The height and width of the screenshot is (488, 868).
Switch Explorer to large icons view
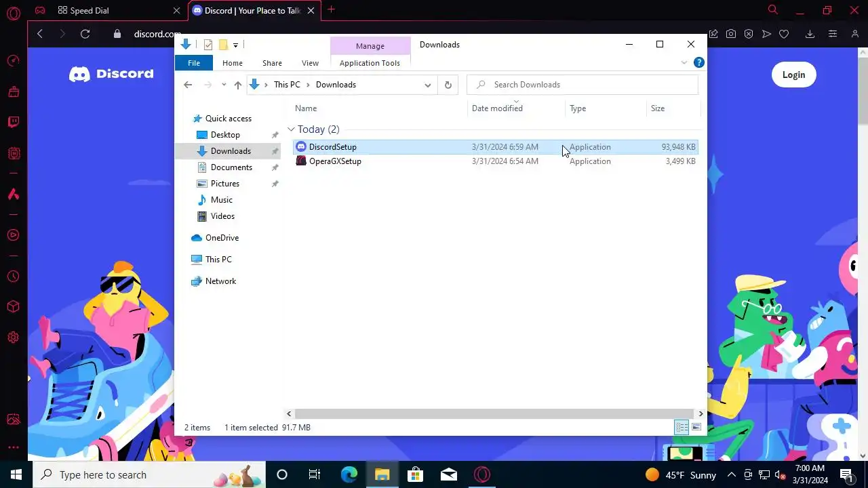coord(696,427)
